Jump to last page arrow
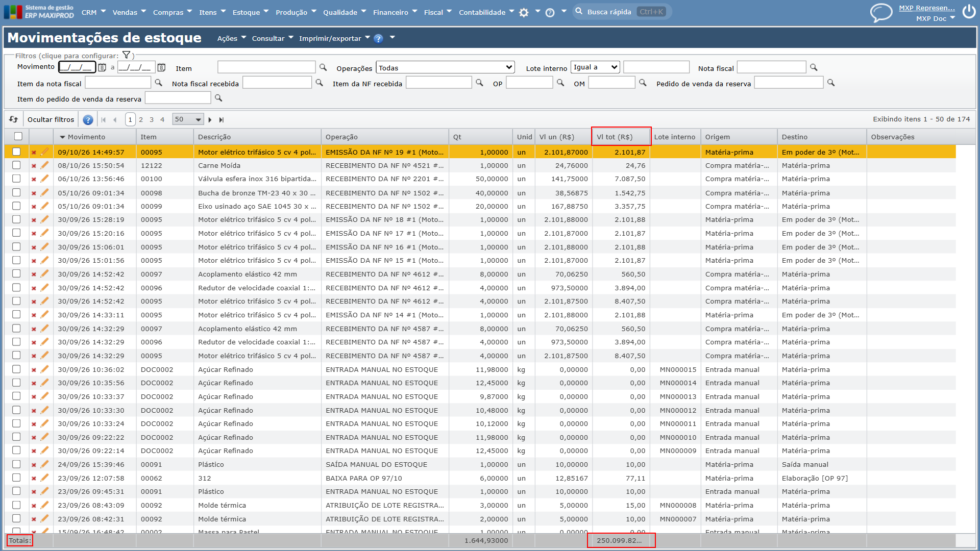This screenshot has width=980, height=551. coord(221,120)
